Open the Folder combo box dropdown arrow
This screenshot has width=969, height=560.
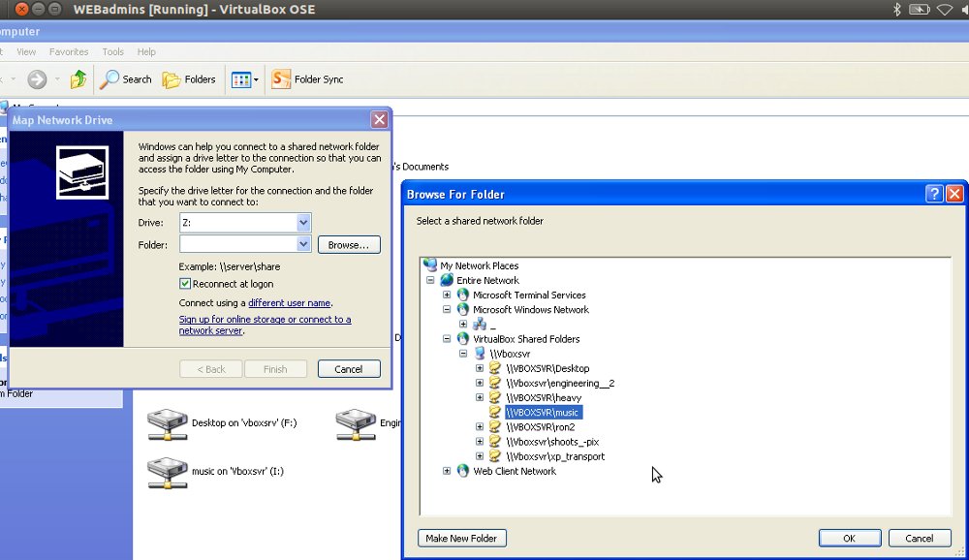pos(303,244)
